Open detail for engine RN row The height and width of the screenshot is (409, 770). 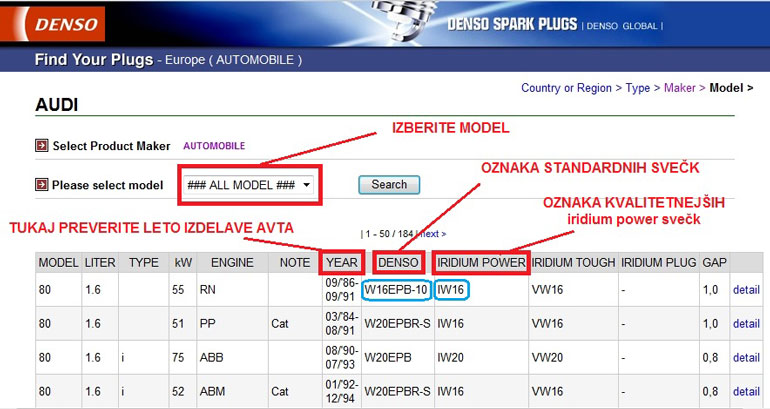pyautogui.click(x=746, y=290)
